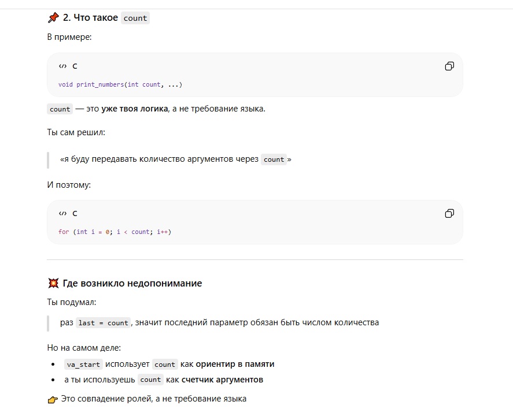Click the bold text 'счетчик аргументов'
This screenshot has height=420, width=513.
(222, 380)
